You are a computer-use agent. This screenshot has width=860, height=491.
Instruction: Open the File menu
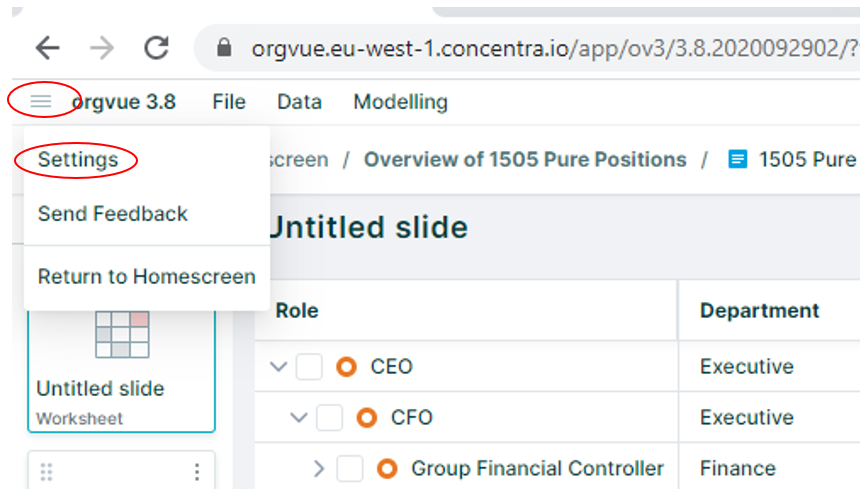click(x=229, y=101)
